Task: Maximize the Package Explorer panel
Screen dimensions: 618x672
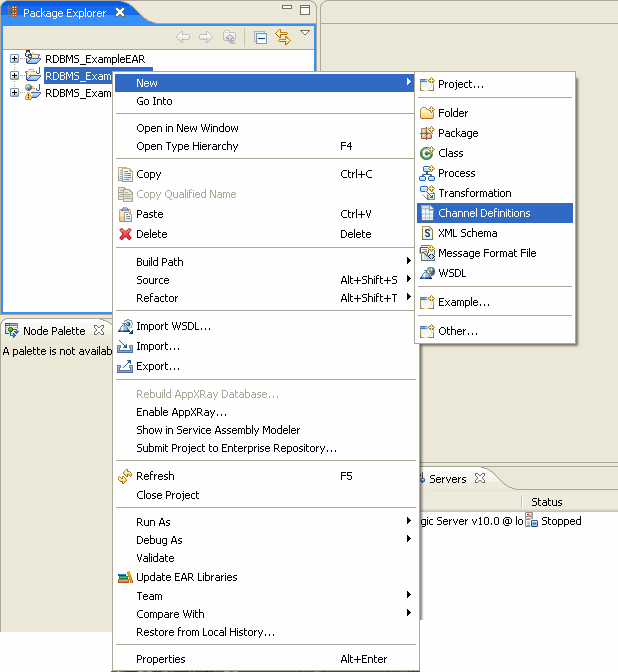Action: point(305,10)
